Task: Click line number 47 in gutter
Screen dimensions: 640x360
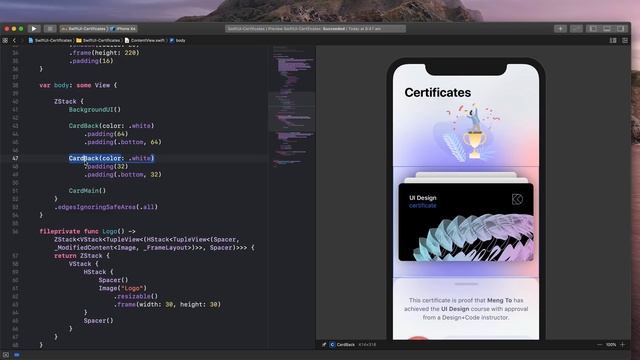Action: click(x=15, y=158)
